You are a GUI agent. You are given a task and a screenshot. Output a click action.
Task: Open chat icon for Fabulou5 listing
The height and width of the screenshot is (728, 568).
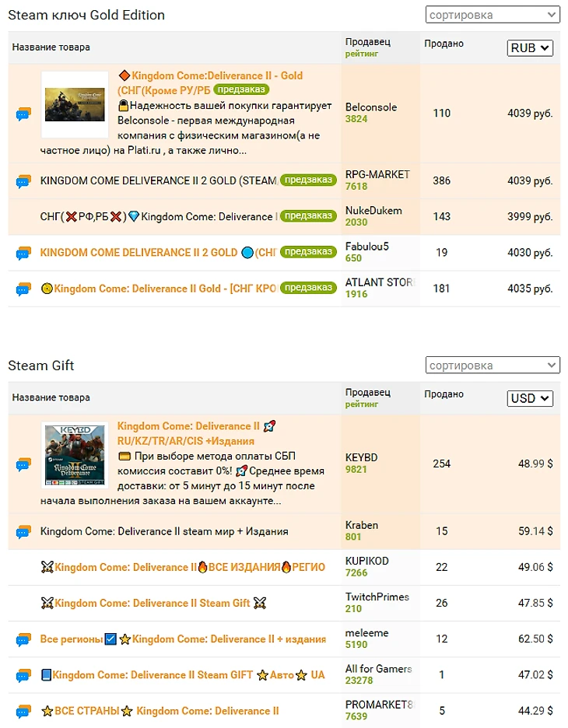23,253
